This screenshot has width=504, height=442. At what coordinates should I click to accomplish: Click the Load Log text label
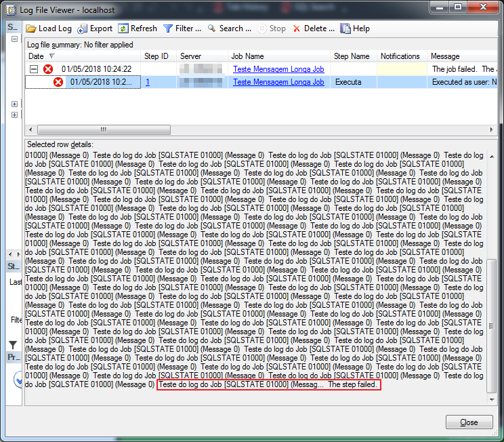[x=55, y=28]
